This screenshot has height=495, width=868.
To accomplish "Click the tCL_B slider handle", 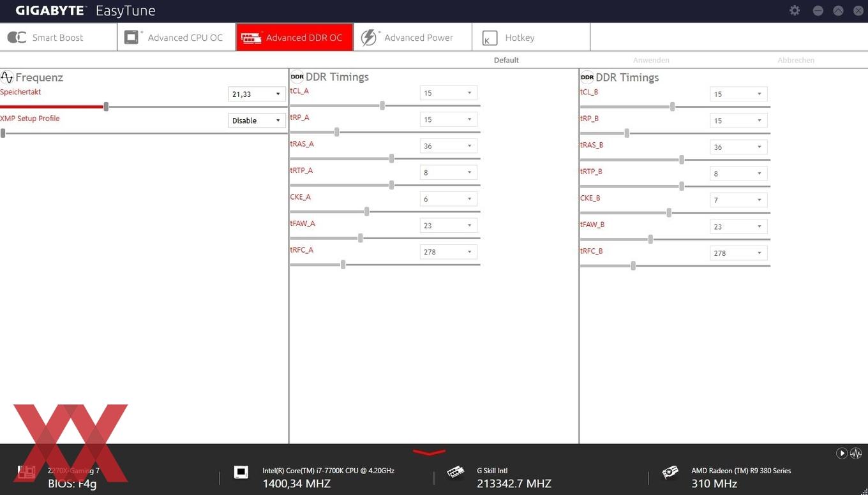I will (672, 107).
